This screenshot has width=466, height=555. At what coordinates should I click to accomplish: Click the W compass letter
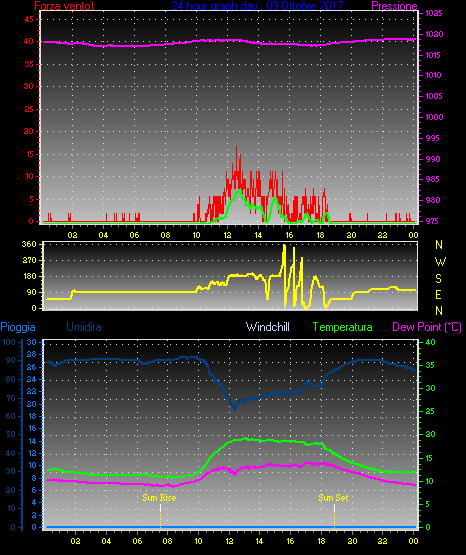click(440, 262)
